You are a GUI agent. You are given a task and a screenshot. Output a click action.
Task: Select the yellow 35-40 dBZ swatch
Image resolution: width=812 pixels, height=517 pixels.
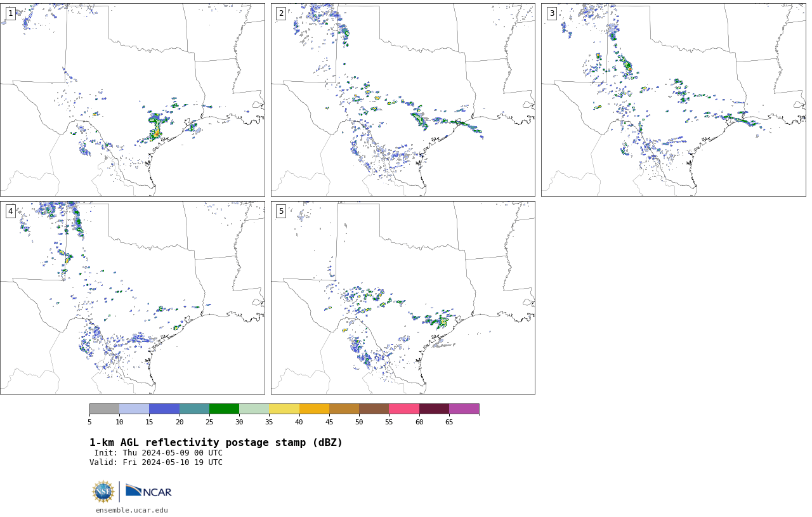[x=284, y=409]
